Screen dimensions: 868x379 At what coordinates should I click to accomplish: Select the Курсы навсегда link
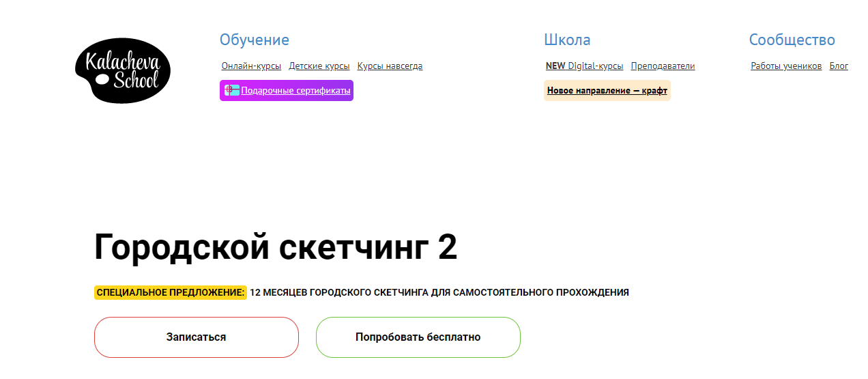click(x=390, y=66)
